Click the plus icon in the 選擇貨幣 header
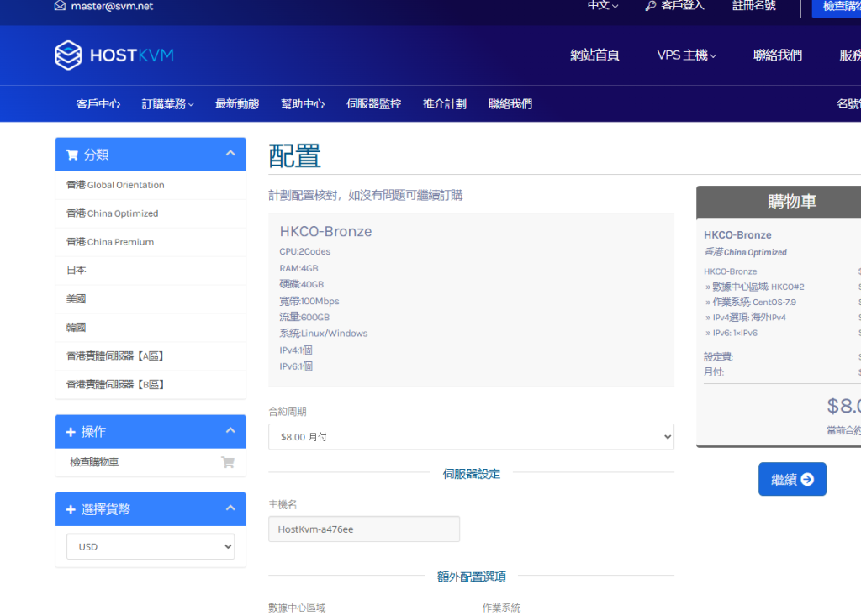 [x=71, y=509]
